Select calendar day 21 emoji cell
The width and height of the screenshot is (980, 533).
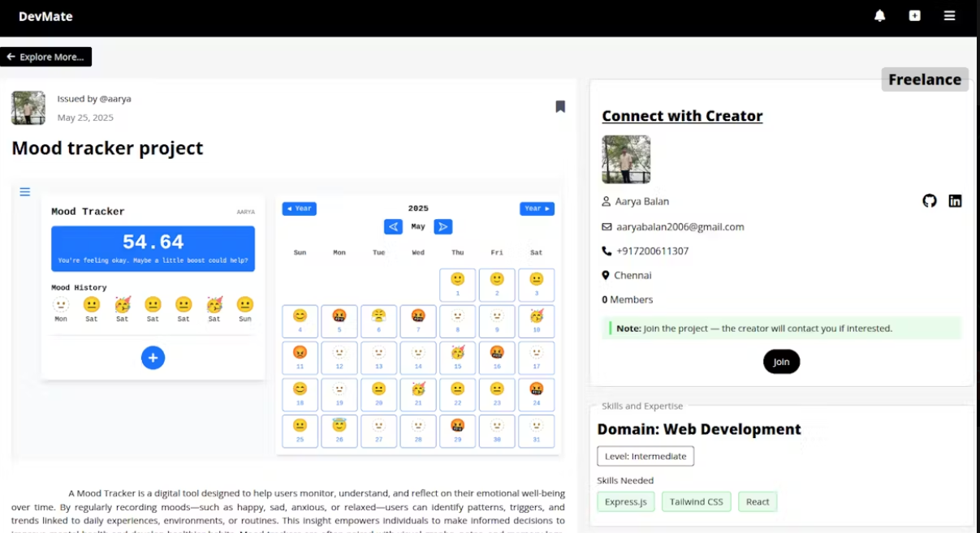click(x=418, y=394)
